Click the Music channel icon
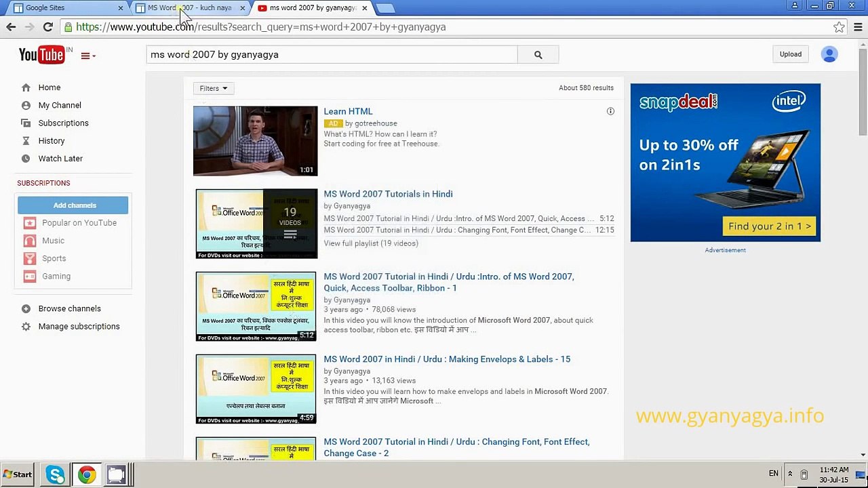This screenshot has height=488, width=868. [x=29, y=241]
